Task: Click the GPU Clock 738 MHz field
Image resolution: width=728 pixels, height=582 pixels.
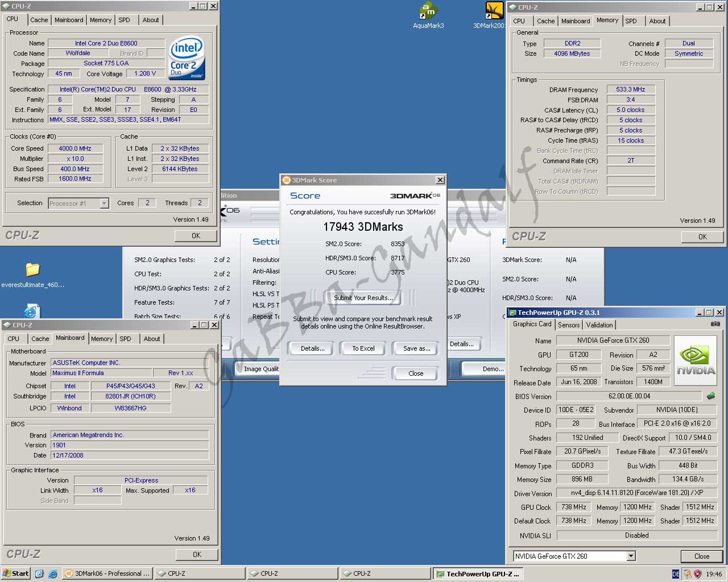Action: [574, 507]
